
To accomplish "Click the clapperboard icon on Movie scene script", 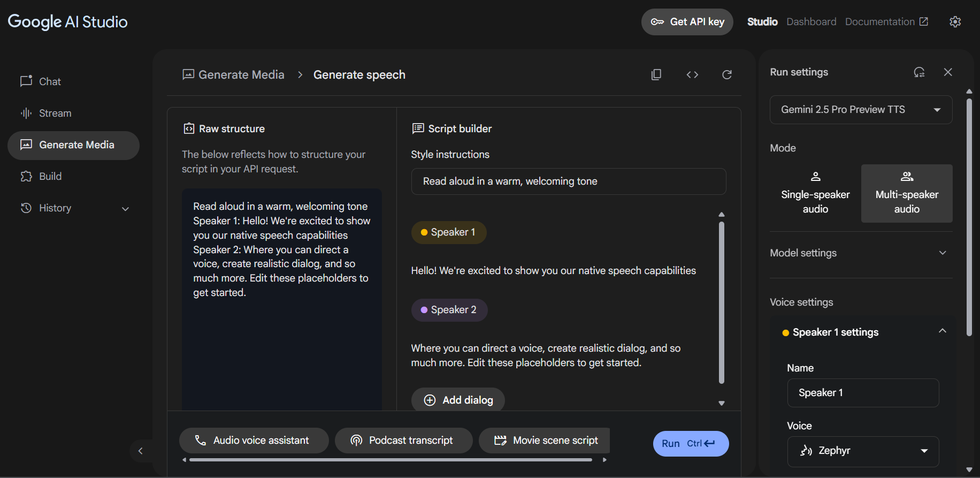I will pyautogui.click(x=500, y=440).
